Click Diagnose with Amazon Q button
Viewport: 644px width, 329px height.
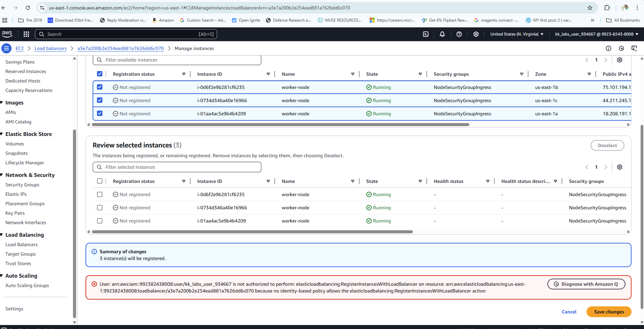pyautogui.click(x=586, y=284)
